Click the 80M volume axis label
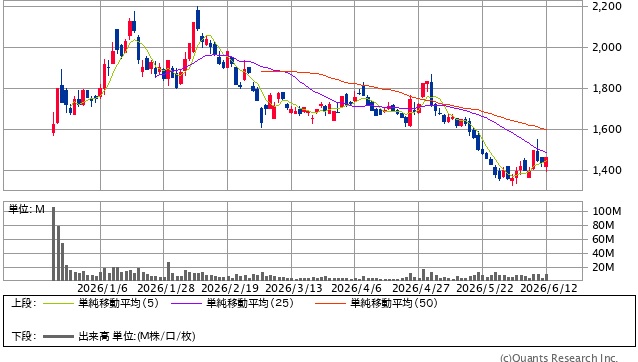The image size is (638, 362). coord(603,225)
